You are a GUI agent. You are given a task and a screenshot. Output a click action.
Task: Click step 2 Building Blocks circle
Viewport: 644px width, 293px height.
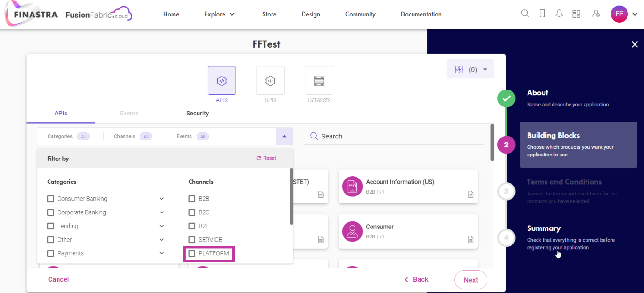pyautogui.click(x=506, y=145)
